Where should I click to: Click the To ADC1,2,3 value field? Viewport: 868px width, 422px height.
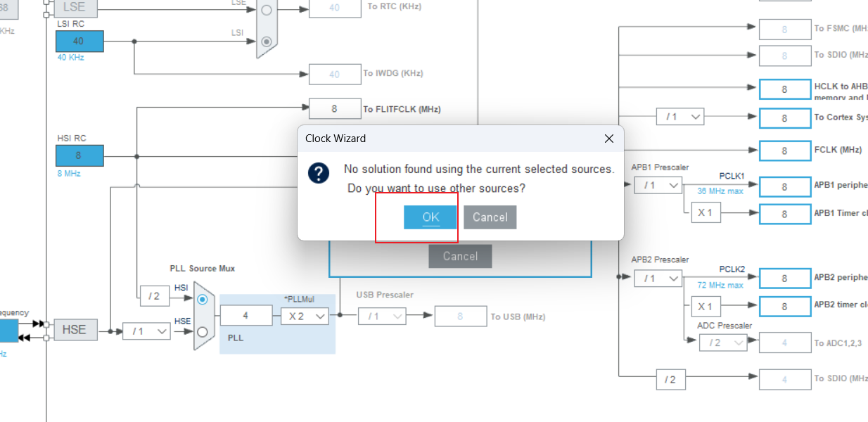point(785,343)
